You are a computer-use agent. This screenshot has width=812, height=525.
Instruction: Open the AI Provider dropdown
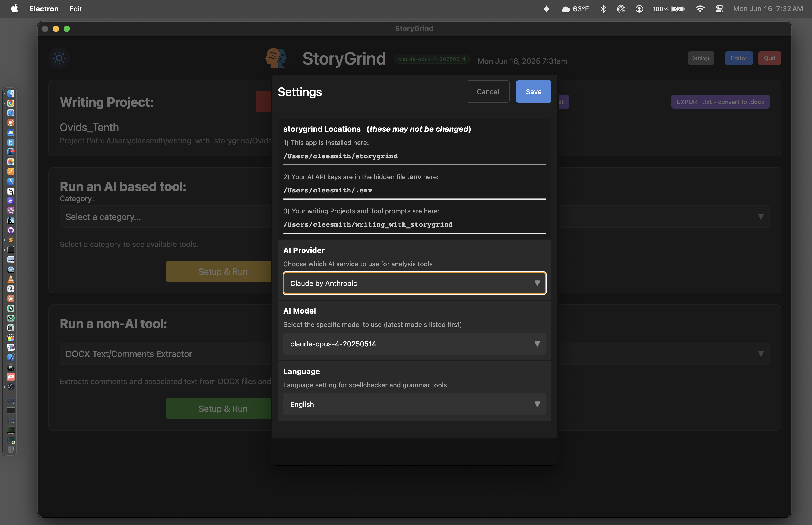[414, 283]
